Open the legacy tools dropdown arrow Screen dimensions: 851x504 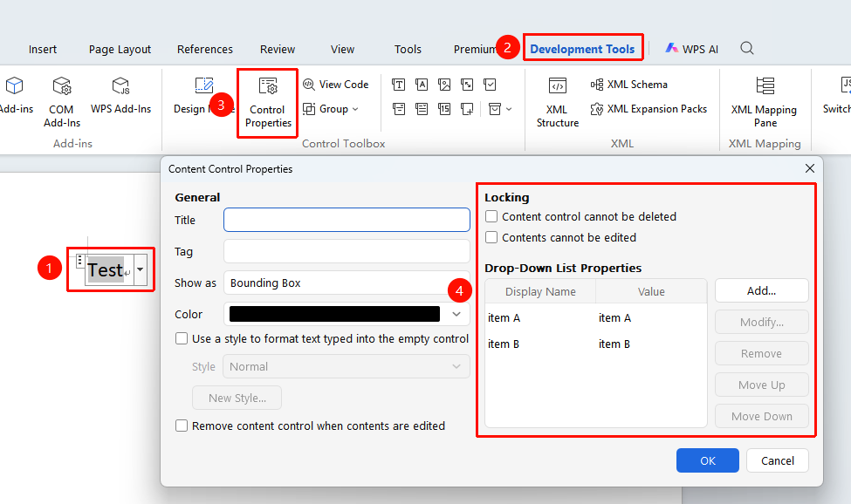tap(509, 109)
